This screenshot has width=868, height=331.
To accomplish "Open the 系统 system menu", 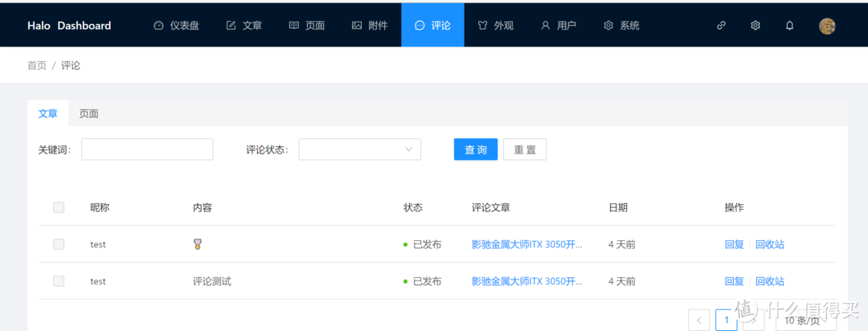I will (621, 26).
